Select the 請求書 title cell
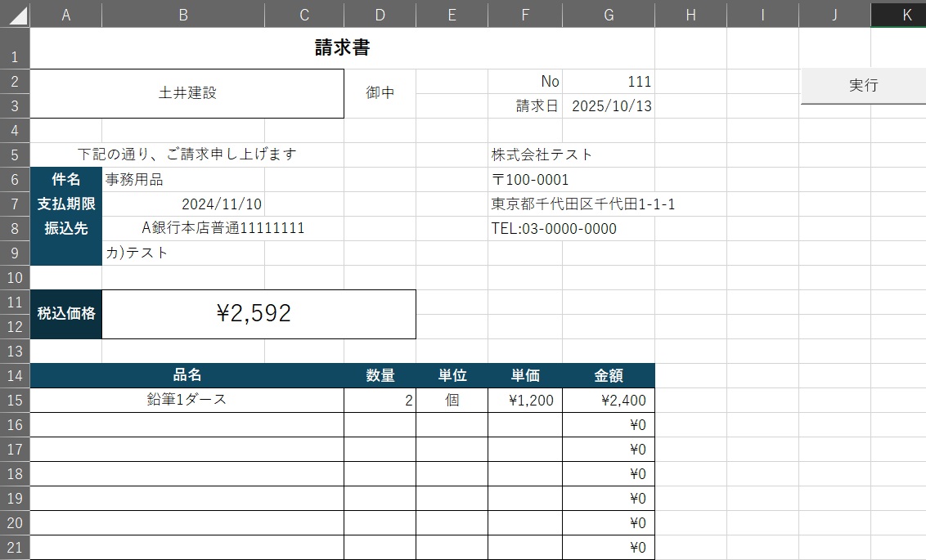Viewport: 926px width, 560px height. click(x=342, y=48)
